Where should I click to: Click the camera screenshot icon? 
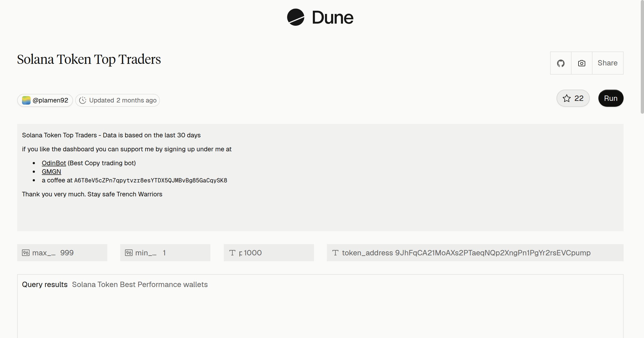coord(582,63)
